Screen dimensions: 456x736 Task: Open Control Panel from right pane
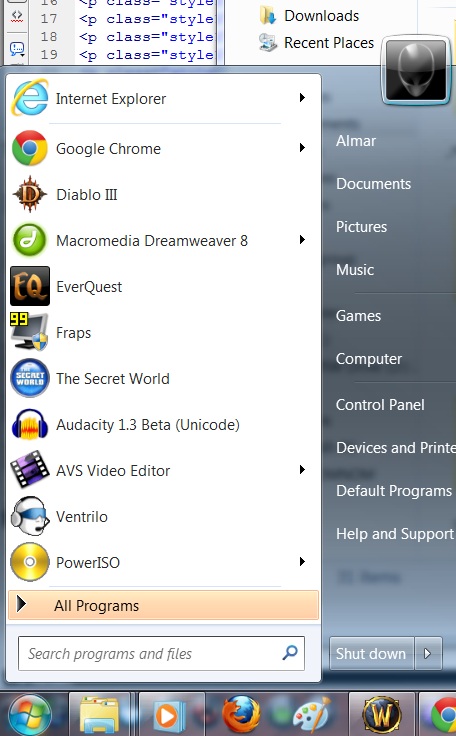[380, 405]
